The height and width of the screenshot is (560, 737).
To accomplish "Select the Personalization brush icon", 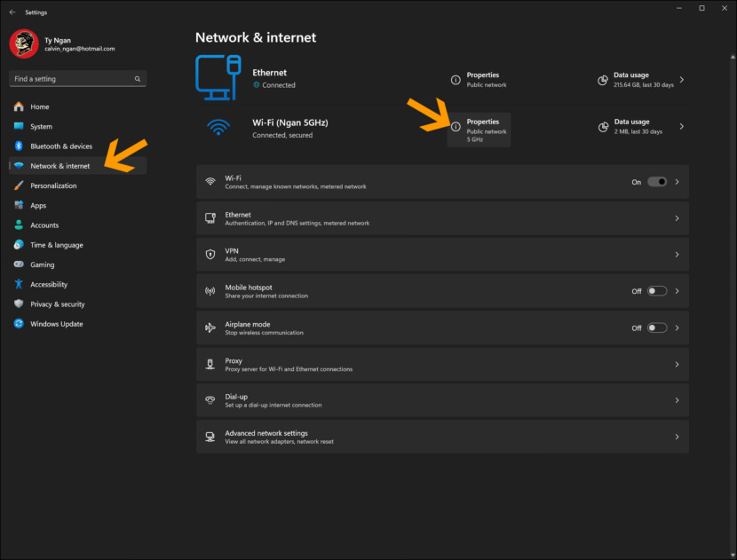I will pyautogui.click(x=17, y=185).
